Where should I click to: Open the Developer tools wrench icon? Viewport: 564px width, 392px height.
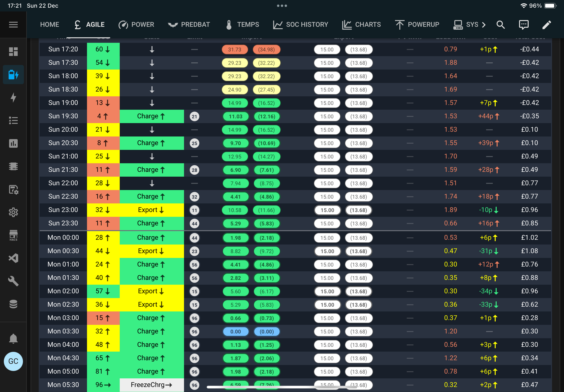pyautogui.click(x=13, y=281)
